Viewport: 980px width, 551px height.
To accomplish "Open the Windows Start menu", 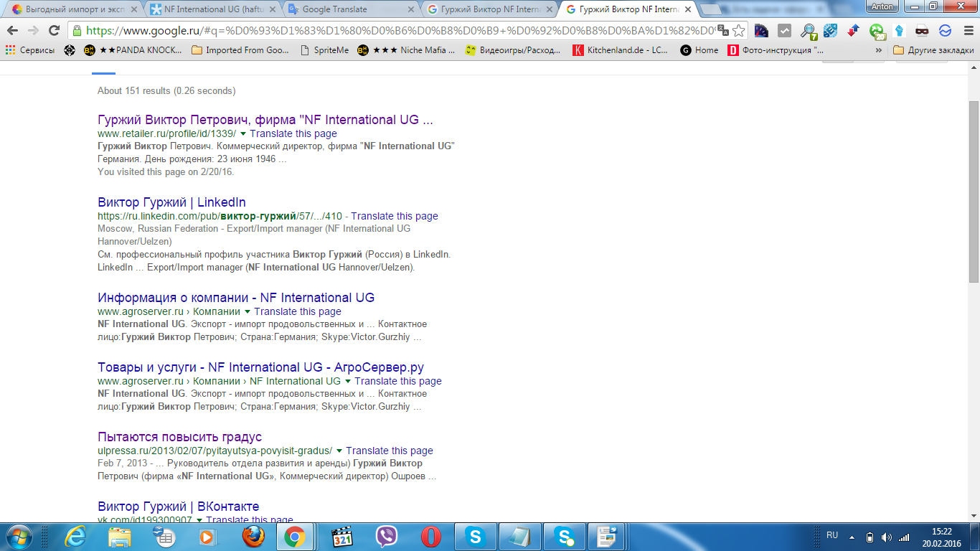I will click(18, 537).
